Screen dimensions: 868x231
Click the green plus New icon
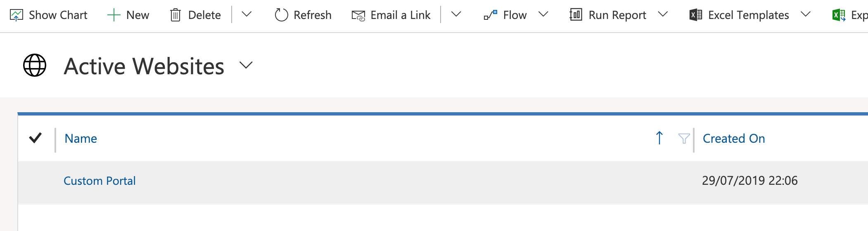click(x=114, y=15)
